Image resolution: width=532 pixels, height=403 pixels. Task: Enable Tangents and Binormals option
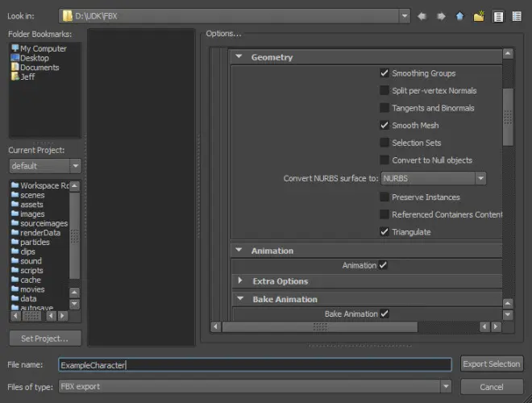click(384, 108)
